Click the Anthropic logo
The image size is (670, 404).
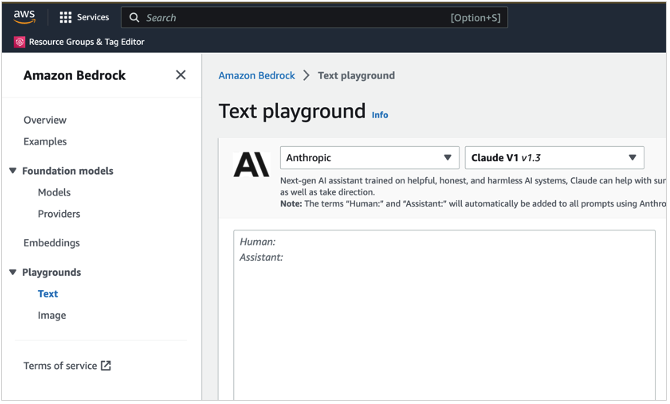coord(252,165)
